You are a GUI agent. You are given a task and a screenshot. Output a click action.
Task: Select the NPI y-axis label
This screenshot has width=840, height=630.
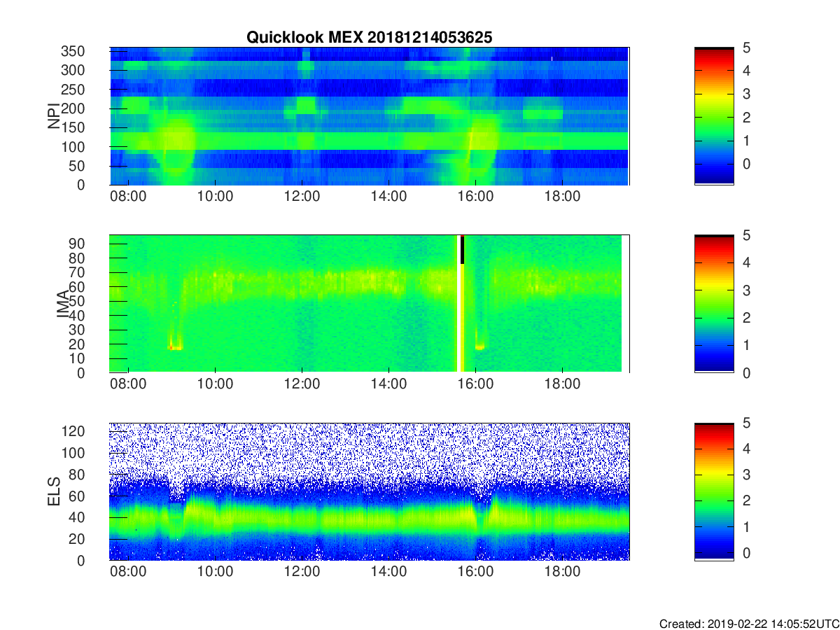coord(54,116)
